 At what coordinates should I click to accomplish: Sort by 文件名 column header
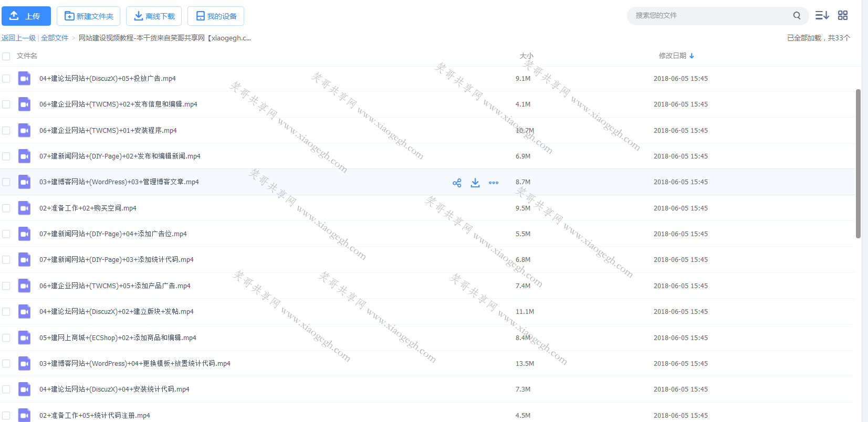point(27,56)
